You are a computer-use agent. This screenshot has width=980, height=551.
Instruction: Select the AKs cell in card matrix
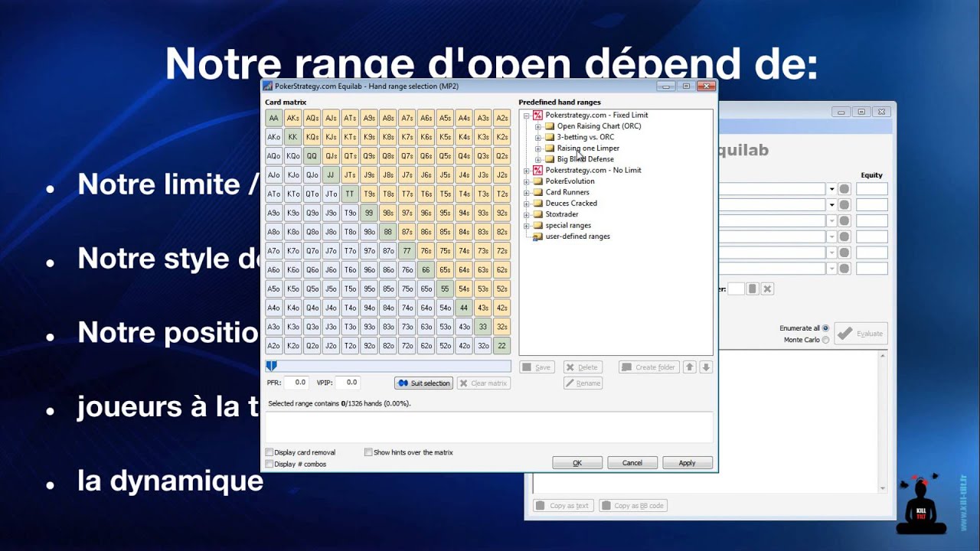[x=292, y=119]
